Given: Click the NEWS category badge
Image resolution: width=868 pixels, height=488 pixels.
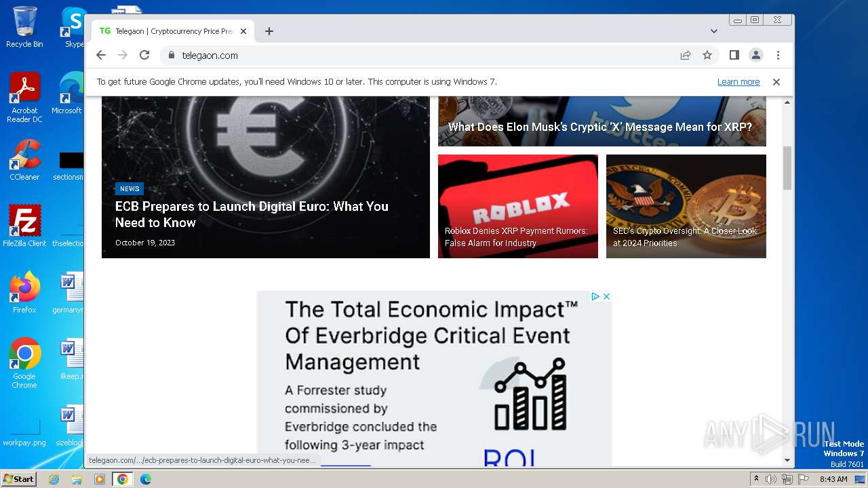Looking at the screenshot, I should [130, 189].
